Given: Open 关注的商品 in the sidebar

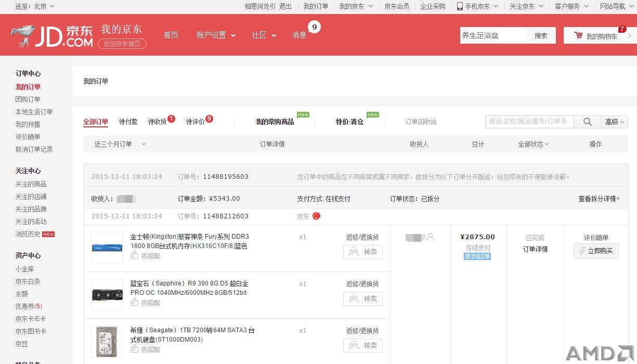Looking at the screenshot, I should pos(31,184).
